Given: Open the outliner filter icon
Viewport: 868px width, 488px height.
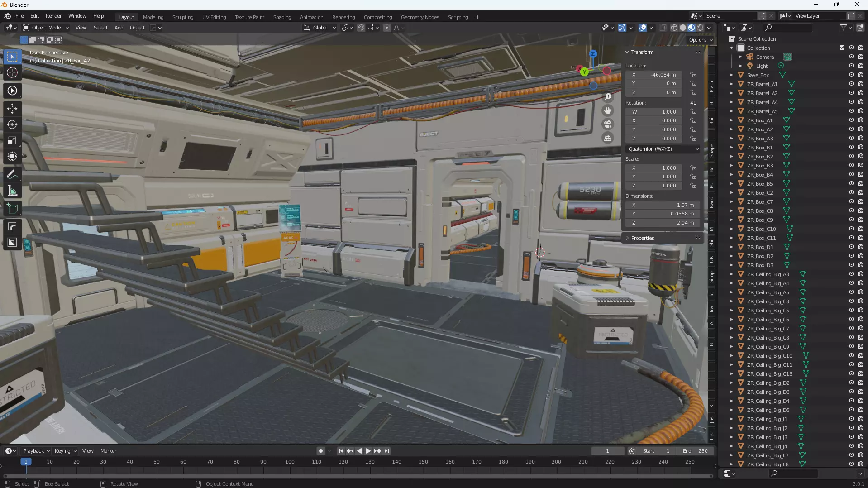Looking at the screenshot, I should click(844, 28).
